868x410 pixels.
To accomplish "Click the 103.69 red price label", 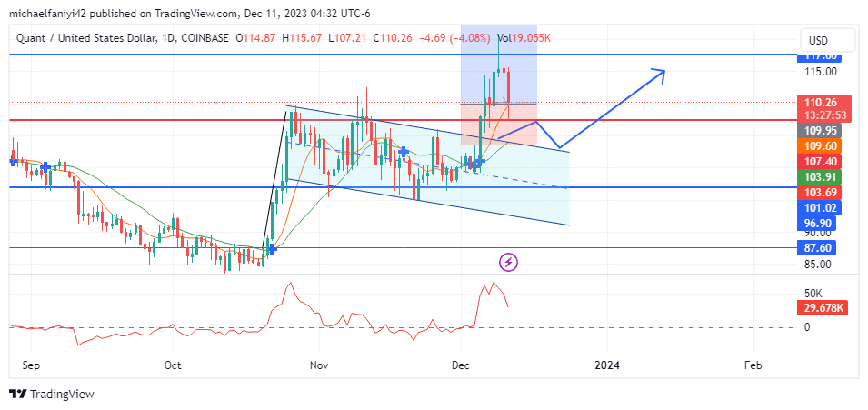I will 819,193.
